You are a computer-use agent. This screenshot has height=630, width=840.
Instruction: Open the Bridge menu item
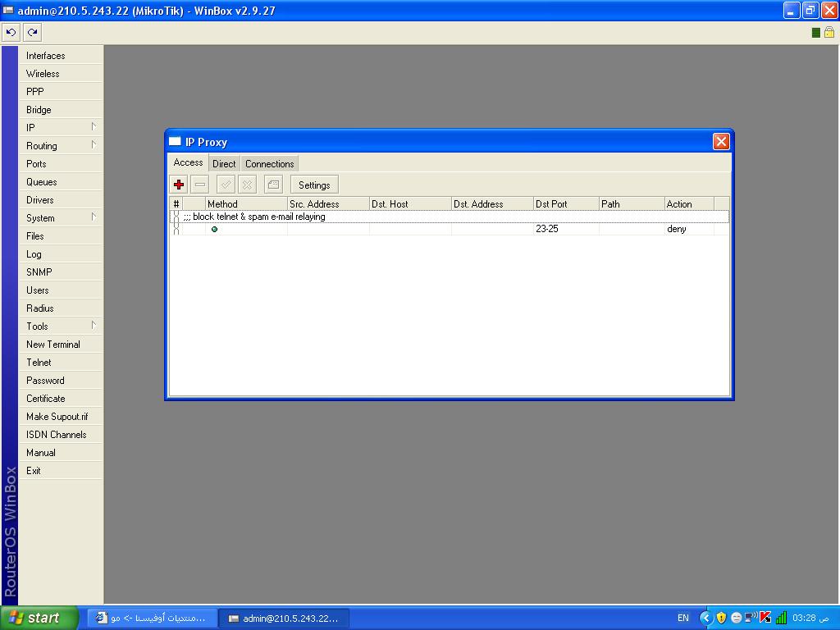61,110
